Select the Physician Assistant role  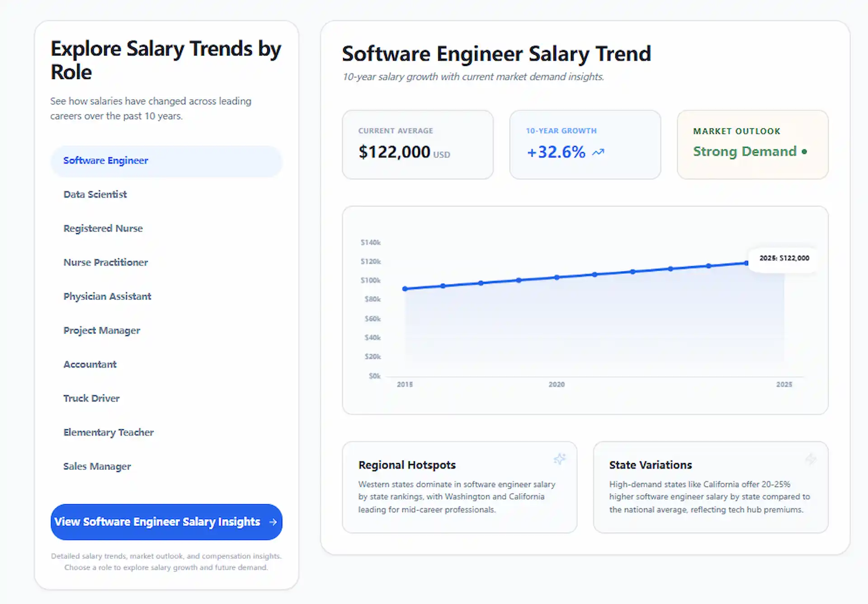166,297
